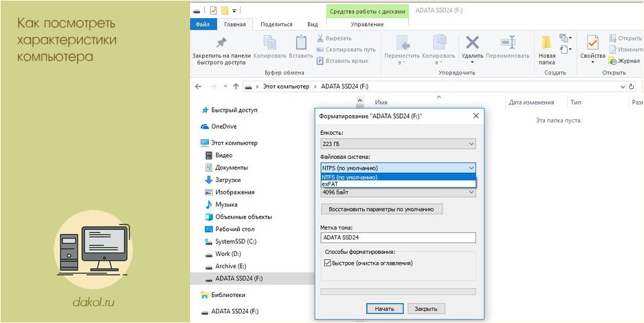644x323 pixels.
Task: Open the Емкость 223 ГБ dropdown
Action: (x=398, y=144)
